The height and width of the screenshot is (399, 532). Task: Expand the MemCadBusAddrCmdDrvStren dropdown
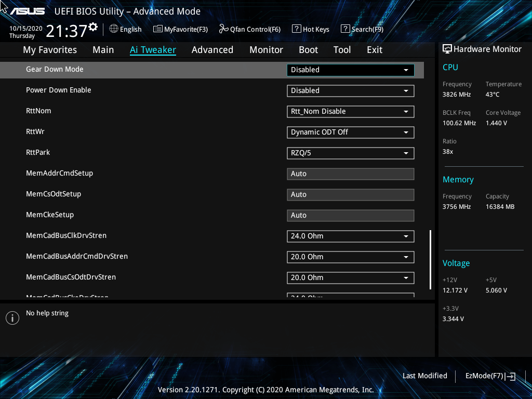coord(351,257)
